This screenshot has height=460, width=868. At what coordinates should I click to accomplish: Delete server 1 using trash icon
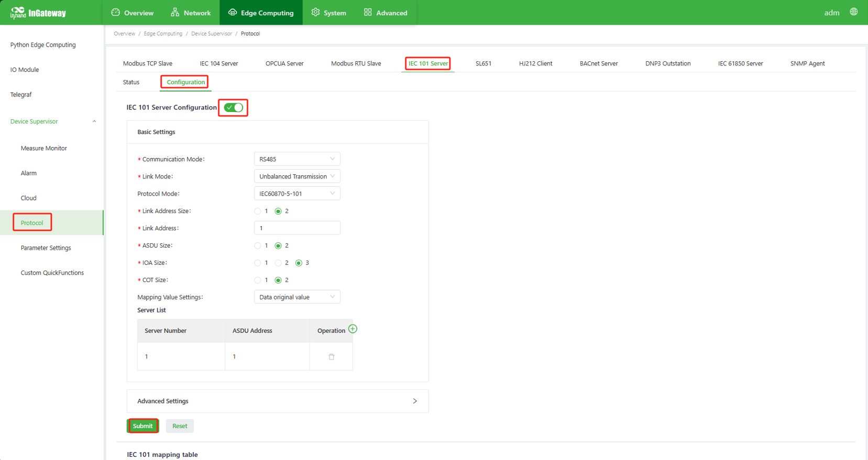pyautogui.click(x=331, y=357)
